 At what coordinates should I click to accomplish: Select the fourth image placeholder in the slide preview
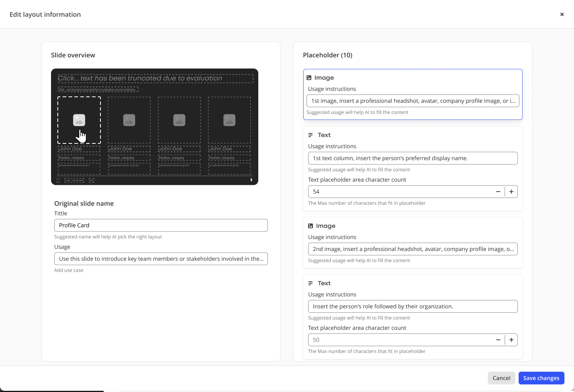point(229,120)
